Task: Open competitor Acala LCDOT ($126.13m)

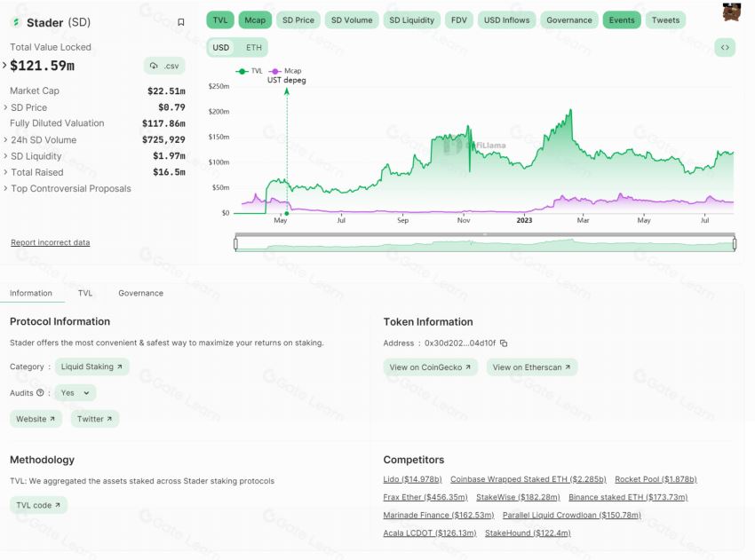Action: pyautogui.click(x=430, y=533)
